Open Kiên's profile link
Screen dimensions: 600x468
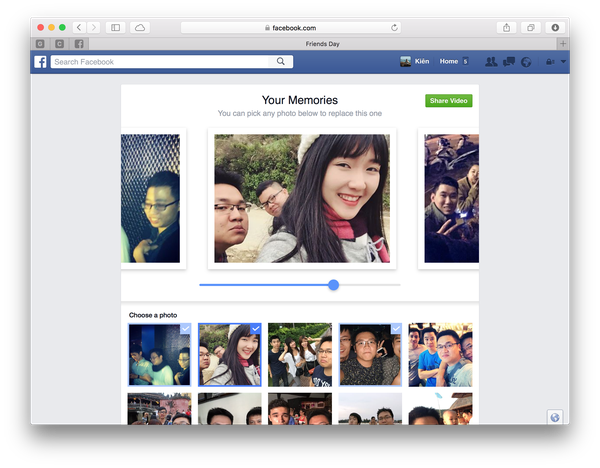point(415,61)
